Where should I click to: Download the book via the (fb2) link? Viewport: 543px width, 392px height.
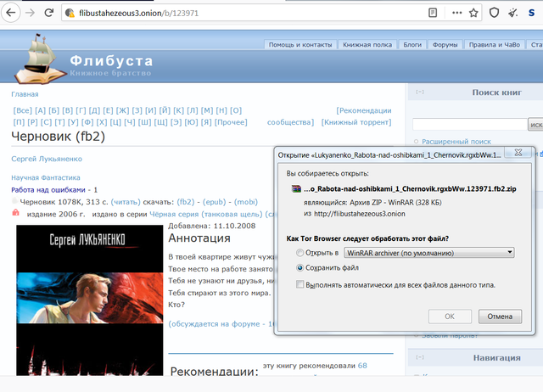coord(186,202)
